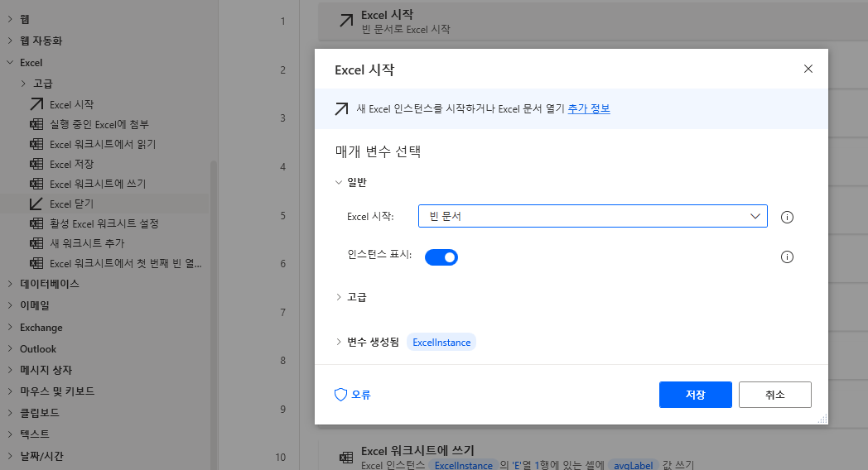Expand the 메시지 상자 category
868x470 pixels.
point(10,369)
